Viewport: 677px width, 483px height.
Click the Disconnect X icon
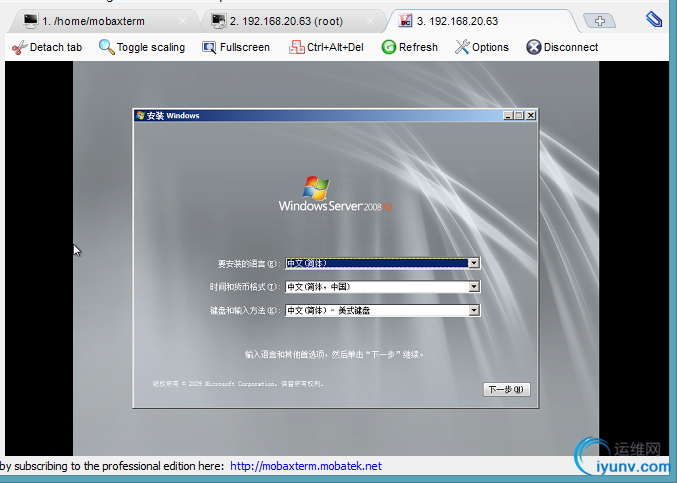click(534, 47)
